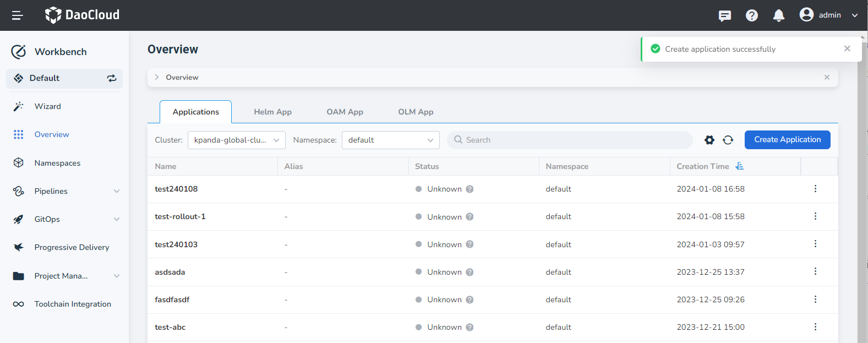This screenshot has width=868, height=343.
Task: Open the notifications bell
Action: [x=778, y=15]
